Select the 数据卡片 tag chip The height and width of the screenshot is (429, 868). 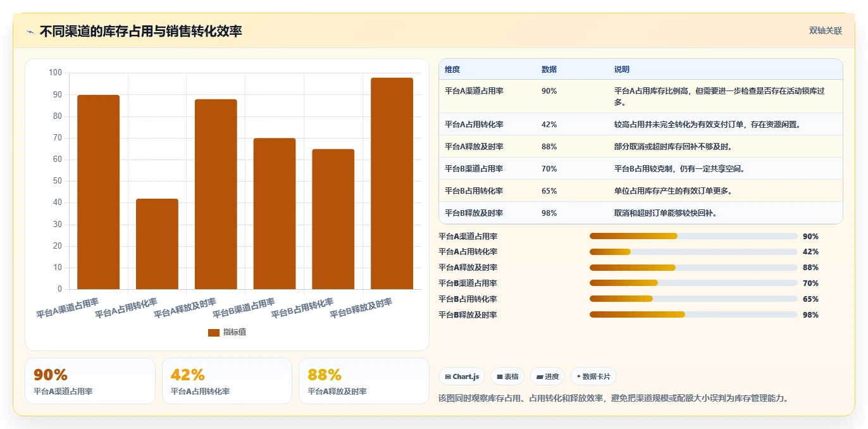pyautogui.click(x=593, y=376)
